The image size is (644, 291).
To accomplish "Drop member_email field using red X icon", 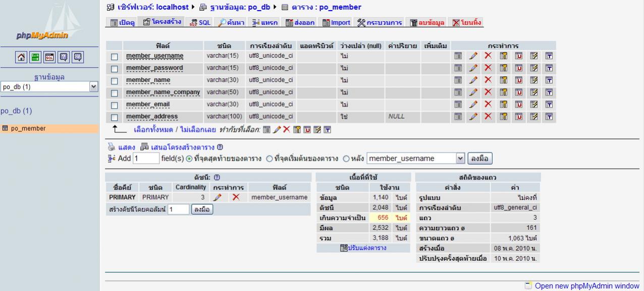I will point(488,104).
